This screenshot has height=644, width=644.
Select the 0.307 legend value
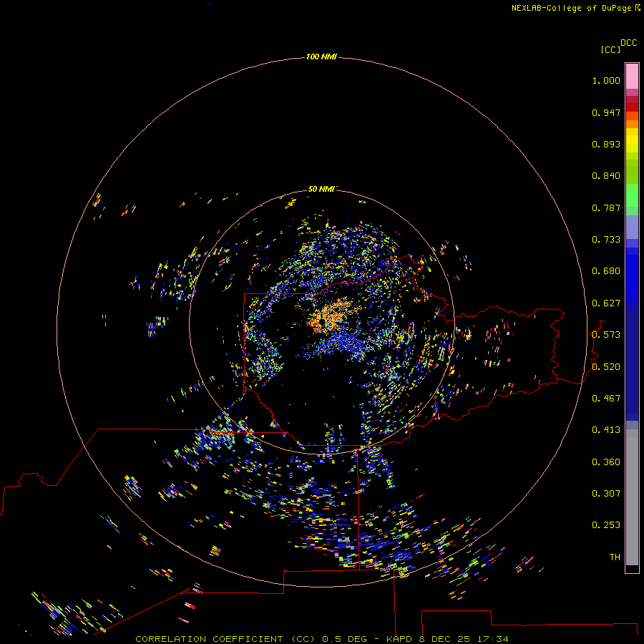606,494
